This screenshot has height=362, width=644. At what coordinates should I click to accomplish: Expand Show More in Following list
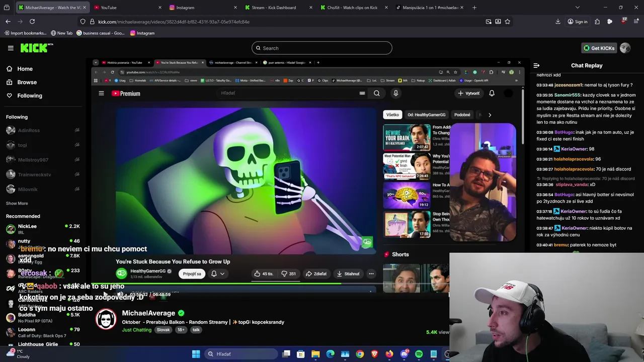click(x=17, y=203)
